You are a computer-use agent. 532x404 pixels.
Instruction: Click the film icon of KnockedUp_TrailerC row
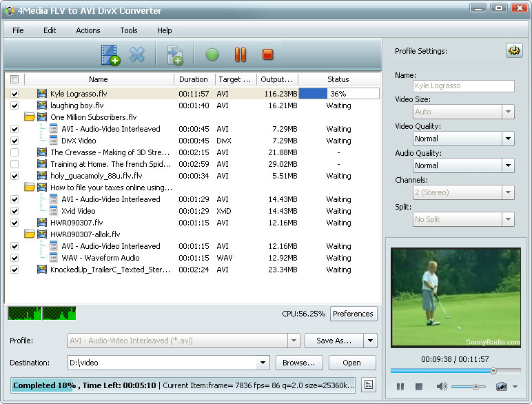pos(42,270)
